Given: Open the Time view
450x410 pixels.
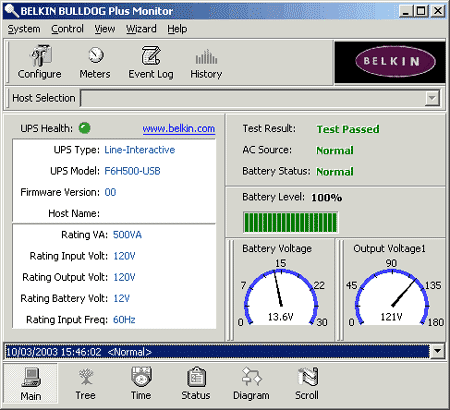Looking at the screenshot, I should [141, 384].
